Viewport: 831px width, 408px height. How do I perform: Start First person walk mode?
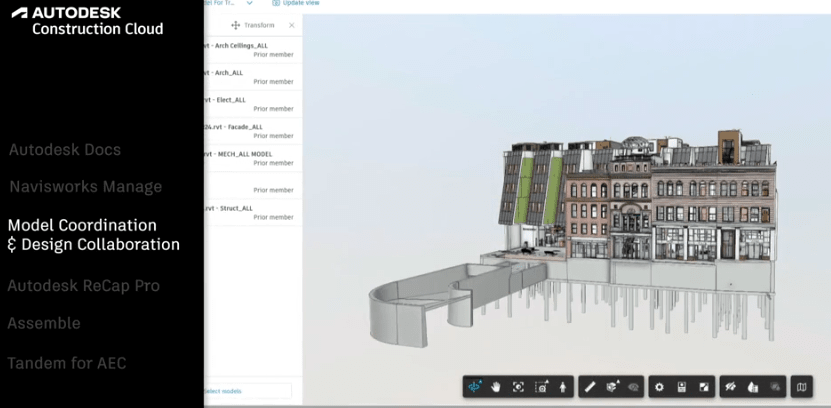tap(562, 387)
